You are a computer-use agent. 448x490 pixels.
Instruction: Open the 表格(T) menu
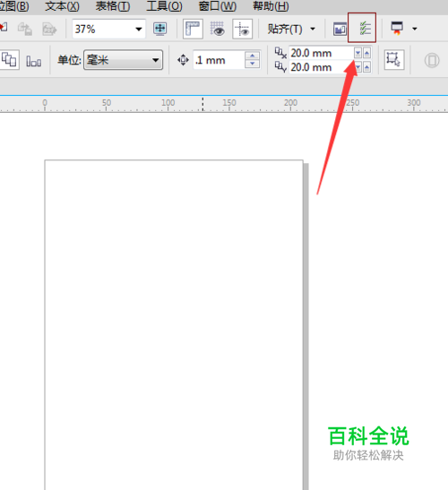tap(113, 6)
